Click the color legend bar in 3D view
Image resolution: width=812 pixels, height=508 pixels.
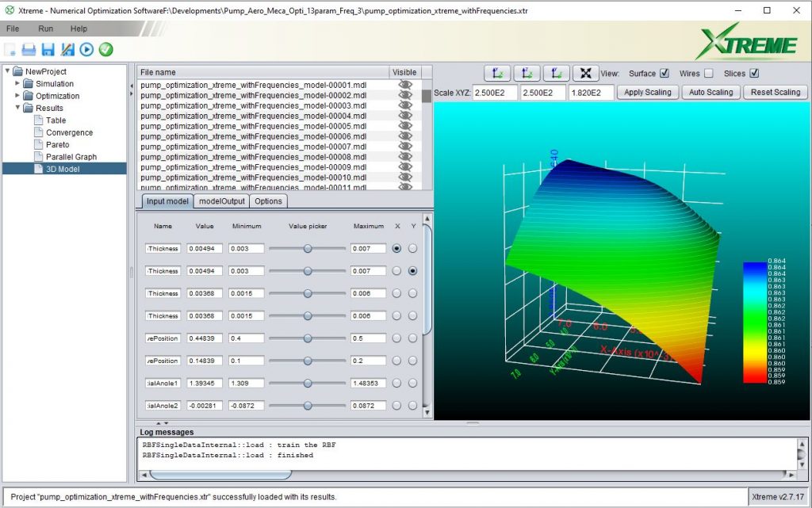(755, 323)
